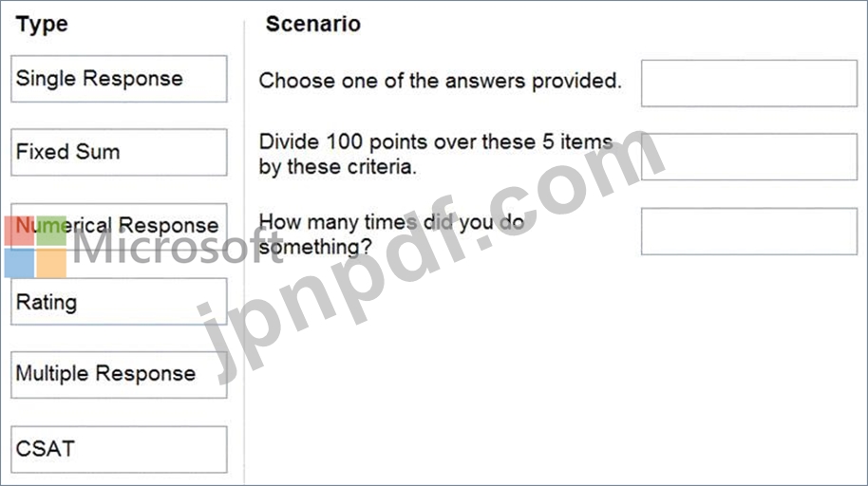868x486 pixels.
Task: Click the orange square of the Microsoft logo
Action: [x=51, y=263]
